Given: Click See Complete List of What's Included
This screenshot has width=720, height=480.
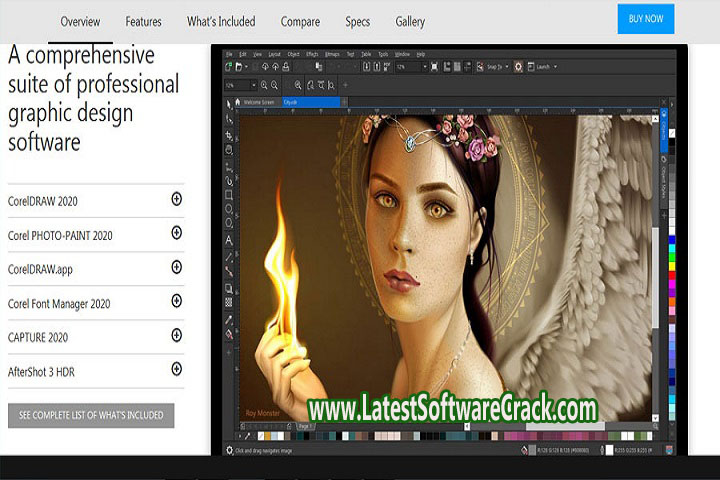Looking at the screenshot, I should [x=91, y=415].
